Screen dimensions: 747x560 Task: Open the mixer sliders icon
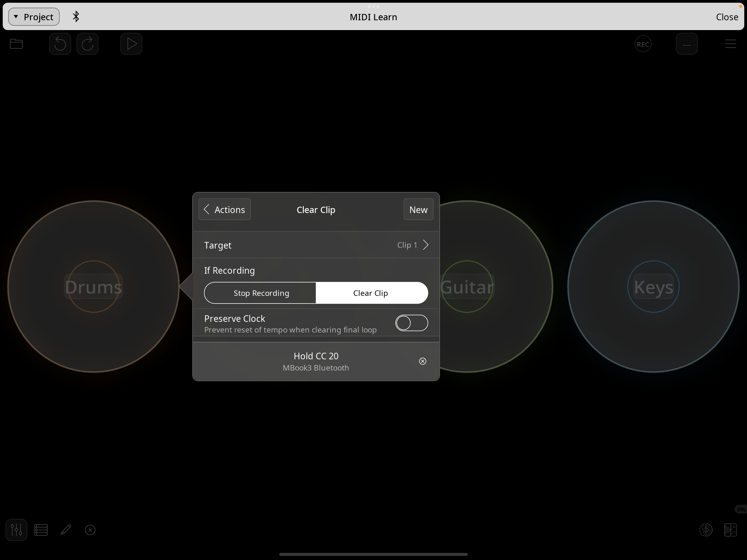[x=16, y=530]
